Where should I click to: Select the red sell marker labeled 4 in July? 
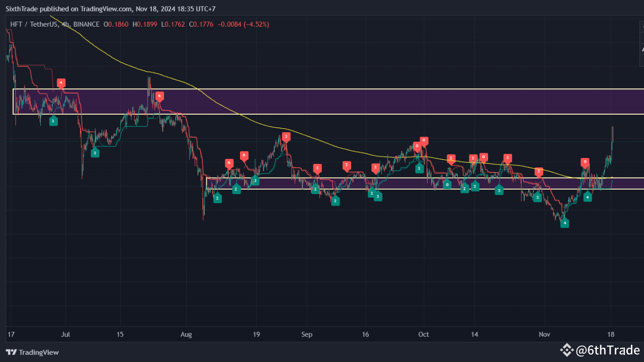point(61,83)
